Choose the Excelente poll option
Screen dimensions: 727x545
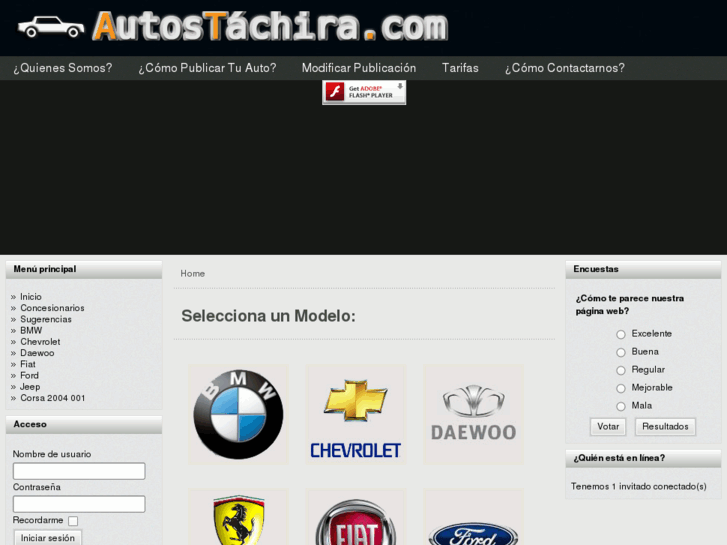coord(621,334)
